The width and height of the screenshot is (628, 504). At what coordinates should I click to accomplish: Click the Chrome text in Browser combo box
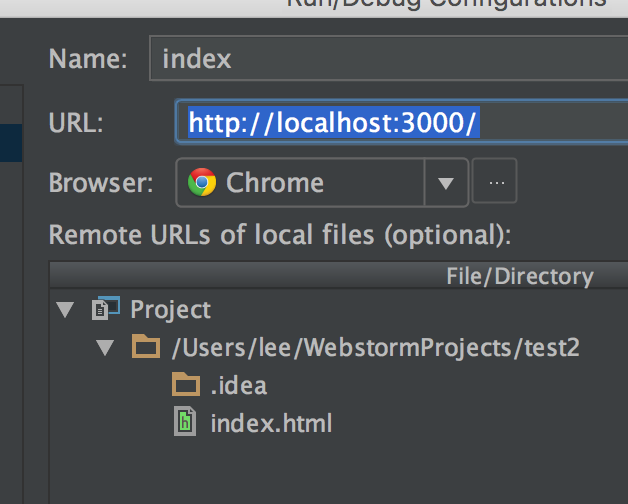[275, 183]
